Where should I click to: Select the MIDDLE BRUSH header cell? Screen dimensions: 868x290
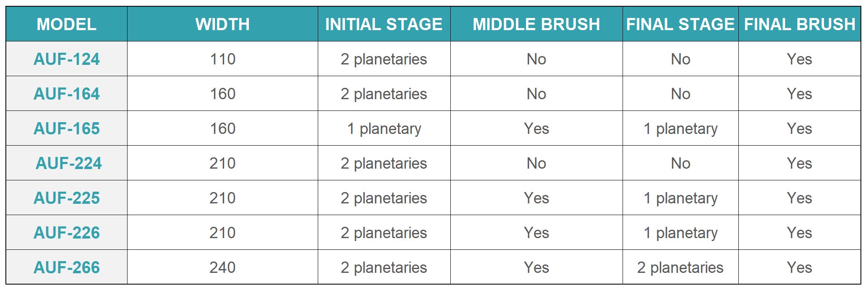pos(536,24)
